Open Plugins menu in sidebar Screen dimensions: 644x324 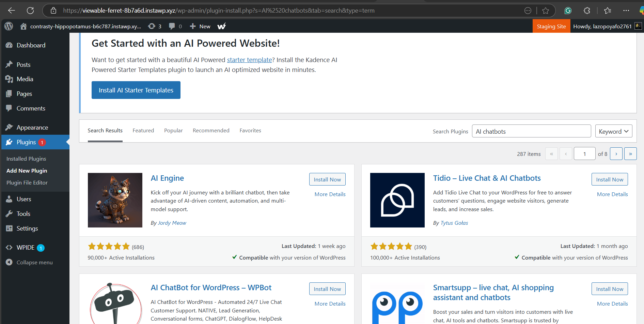click(35, 142)
